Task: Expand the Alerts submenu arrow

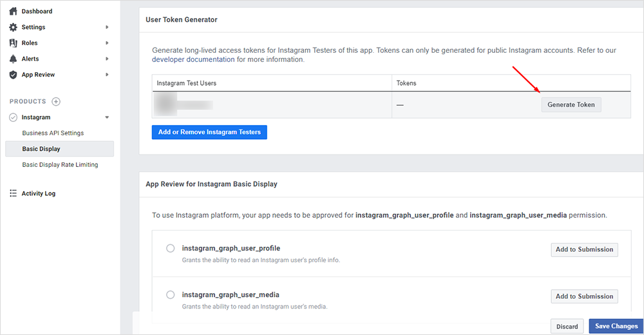Action: (x=107, y=59)
